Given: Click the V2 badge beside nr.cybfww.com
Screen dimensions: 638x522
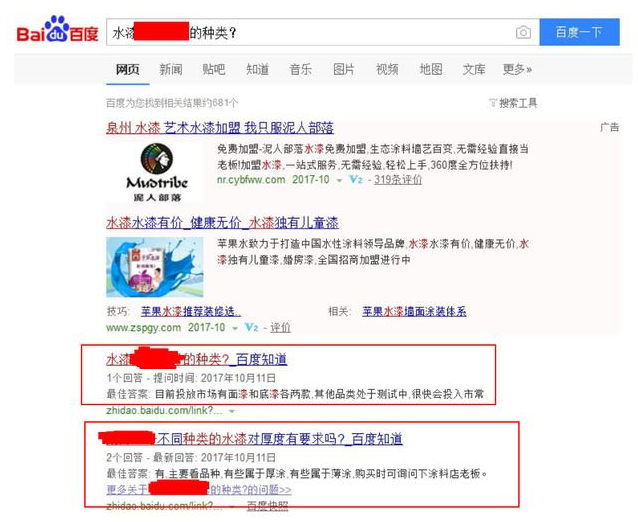Looking at the screenshot, I should click(356, 180).
